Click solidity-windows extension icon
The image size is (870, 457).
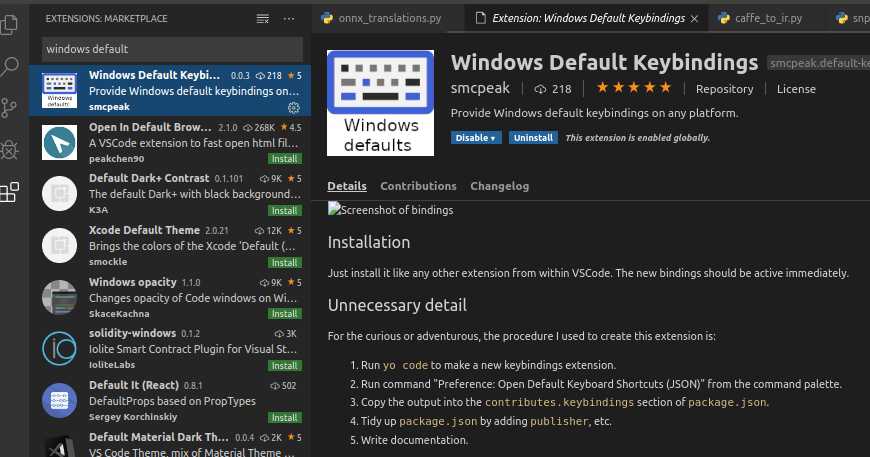click(x=59, y=348)
